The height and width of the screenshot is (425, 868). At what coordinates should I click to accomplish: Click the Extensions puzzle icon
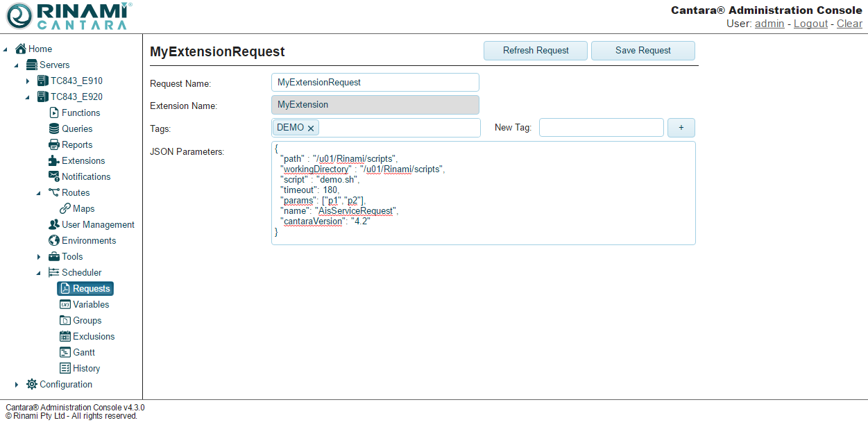click(x=54, y=160)
